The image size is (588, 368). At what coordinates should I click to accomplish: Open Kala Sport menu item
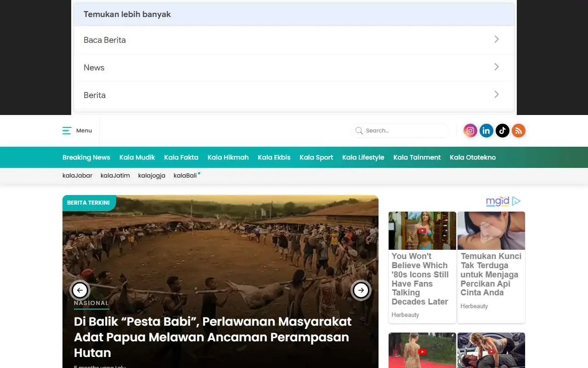click(x=317, y=157)
